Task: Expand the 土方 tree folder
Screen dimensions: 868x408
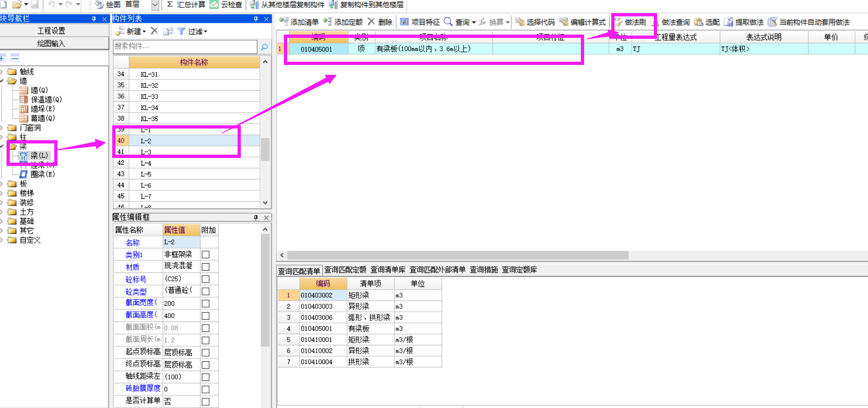Action: tap(2, 212)
